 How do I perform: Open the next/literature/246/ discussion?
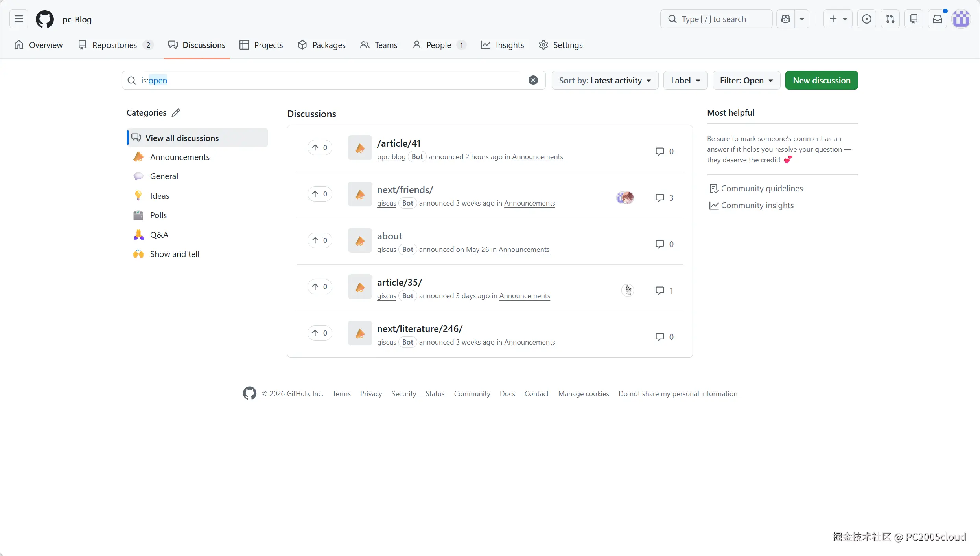click(420, 328)
